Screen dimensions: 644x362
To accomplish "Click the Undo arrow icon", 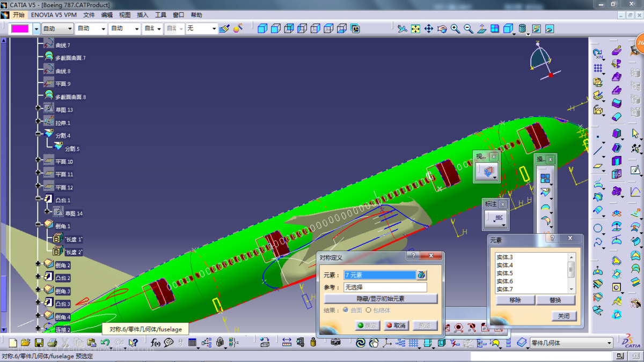I will click(105, 343).
